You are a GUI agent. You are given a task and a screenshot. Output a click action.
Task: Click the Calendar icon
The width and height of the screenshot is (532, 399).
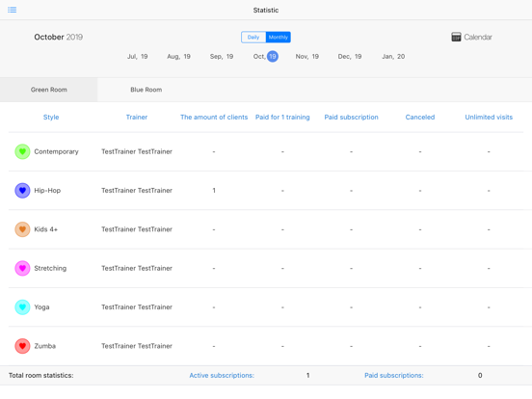click(x=456, y=37)
